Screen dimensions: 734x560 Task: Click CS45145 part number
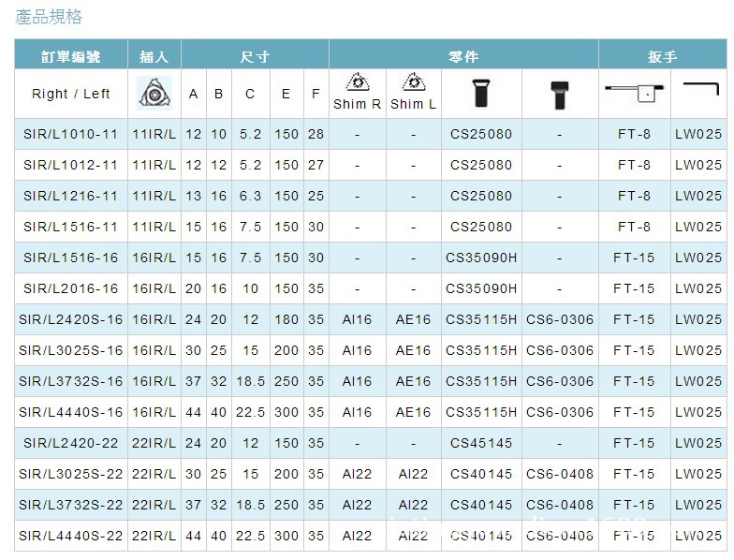point(481,443)
